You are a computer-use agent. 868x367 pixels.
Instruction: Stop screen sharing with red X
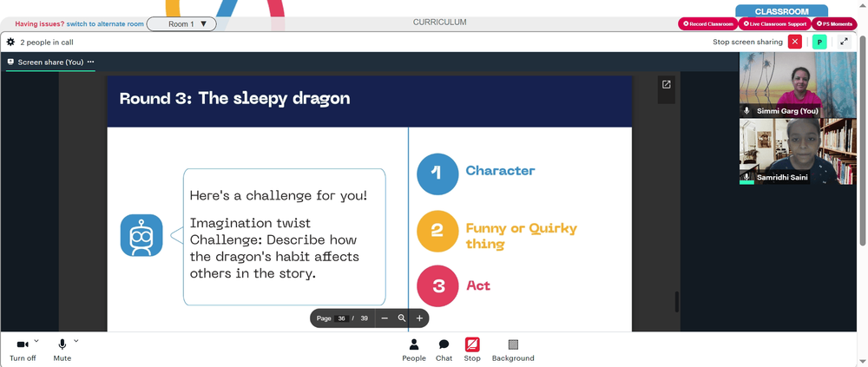[795, 42]
